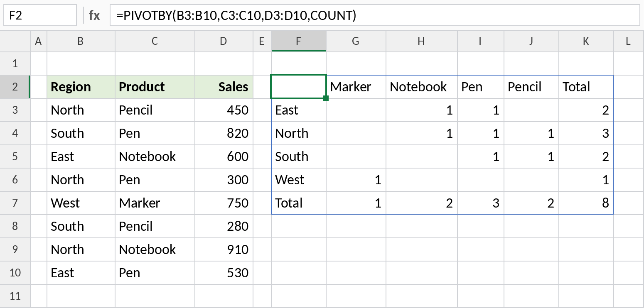
Task: Select column A header
Action: pos(39,41)
